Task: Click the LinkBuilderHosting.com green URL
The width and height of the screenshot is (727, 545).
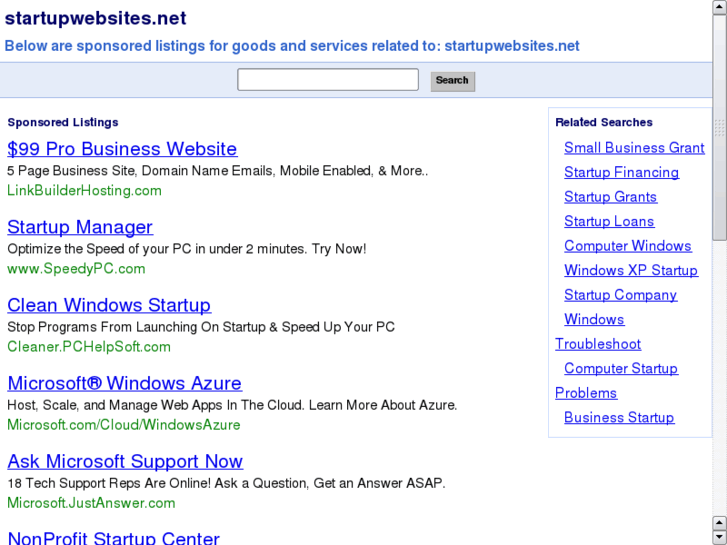Action: pos(84,190)
